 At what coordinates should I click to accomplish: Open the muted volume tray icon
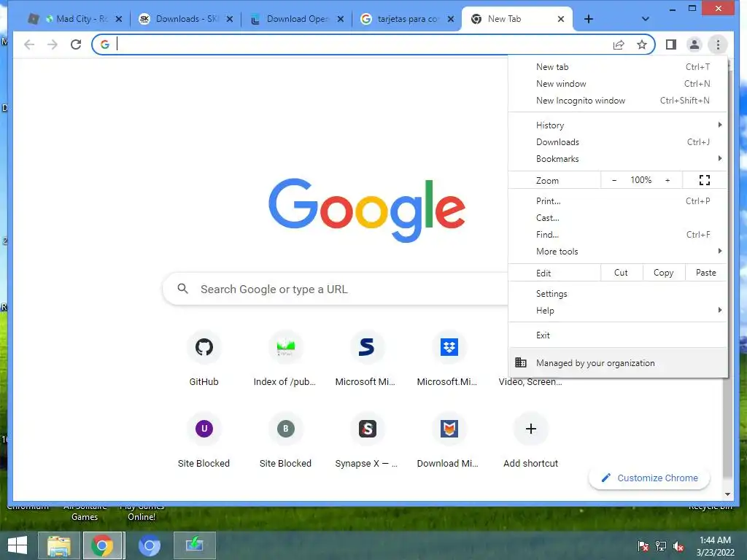coord(678,546)
